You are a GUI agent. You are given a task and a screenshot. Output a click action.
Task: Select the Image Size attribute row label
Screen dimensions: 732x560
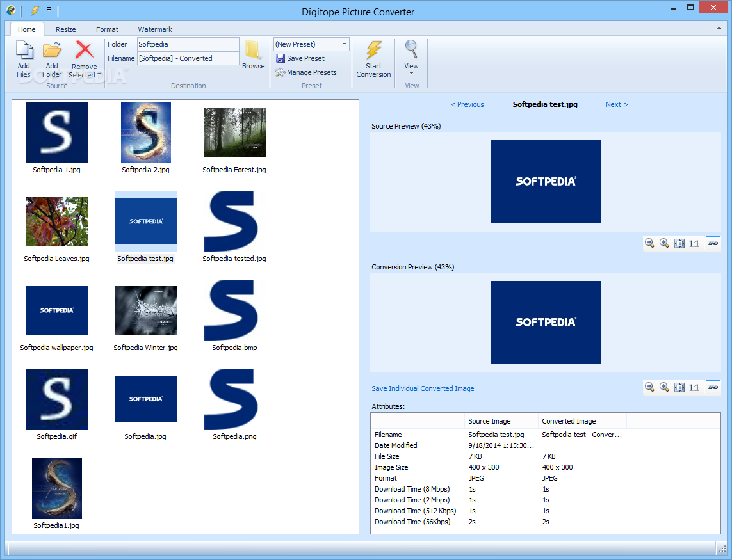[391, 467]
